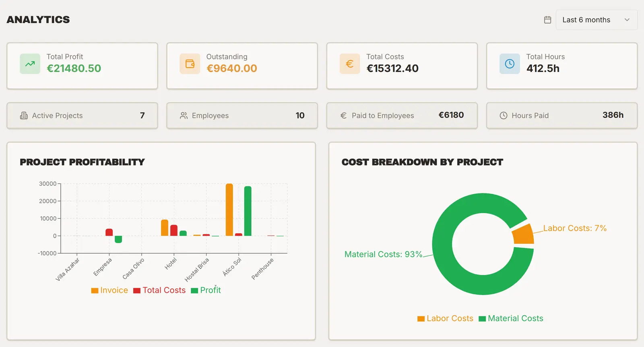Screen dimensions: 644x347
Task: Click the Empresa negative green Profit bar
Action: [x=118, y=239]
